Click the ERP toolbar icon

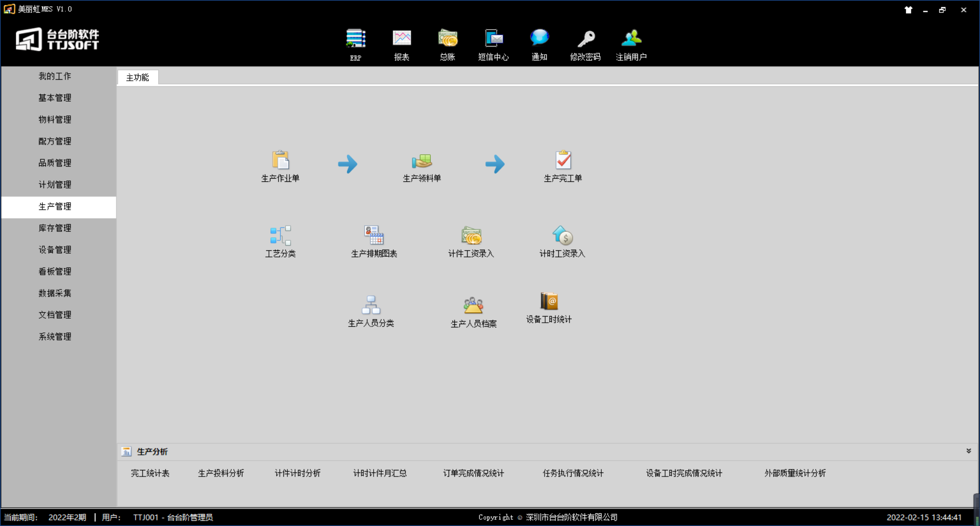click(x=356, y=40)
